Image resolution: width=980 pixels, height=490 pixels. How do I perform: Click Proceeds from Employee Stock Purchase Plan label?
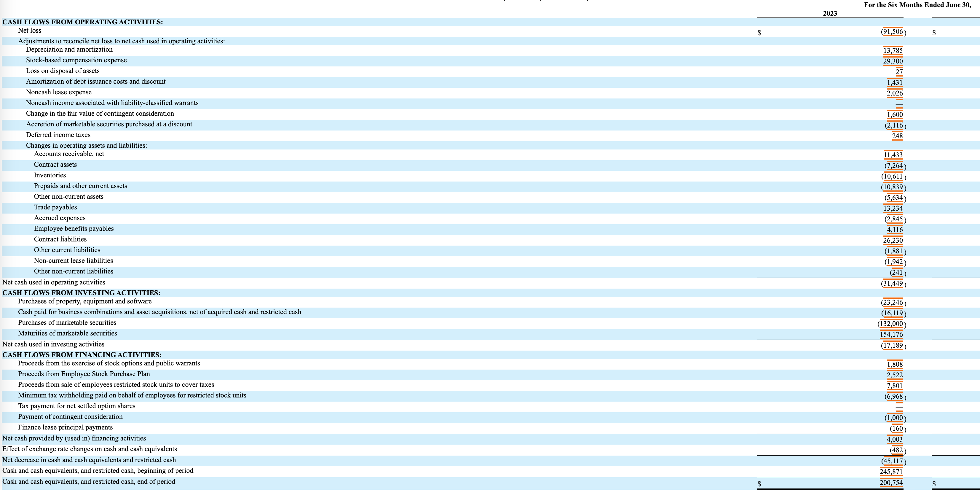pos(84,374)
